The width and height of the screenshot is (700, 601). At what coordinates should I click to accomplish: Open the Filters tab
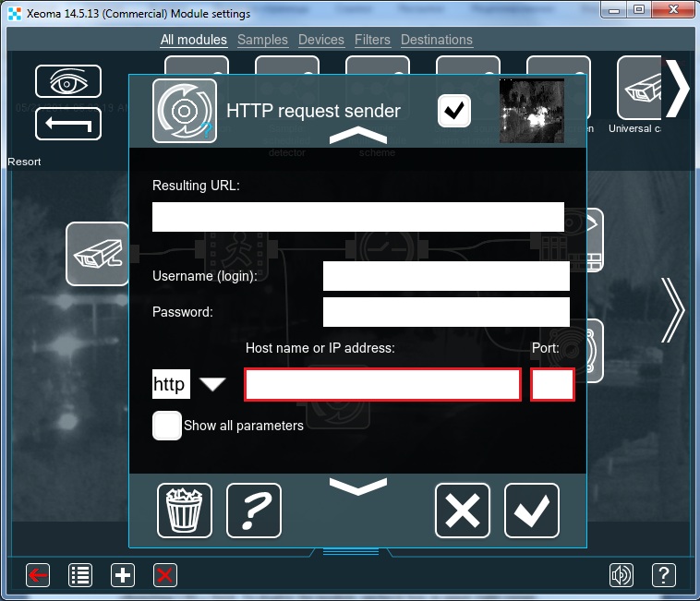372,40
